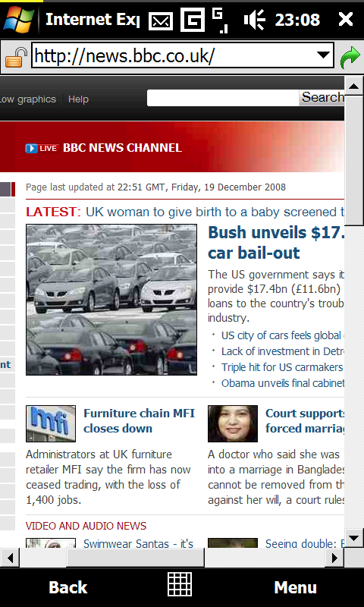Open the Furniture chain MFI closes down link
Image resolution: width=364 pixels, height=607 pixels.
(139, 421)
